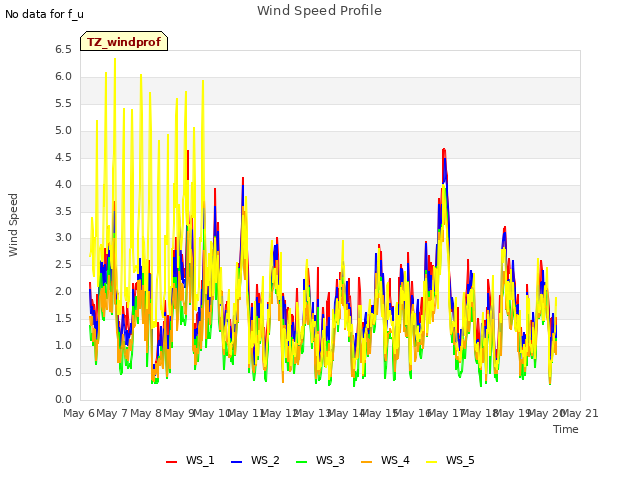Image resolution: width=640 pixels, height=480 pixels.
Task: Click the 1.0 y-axis tick label
Action: (x=63, y=345)
